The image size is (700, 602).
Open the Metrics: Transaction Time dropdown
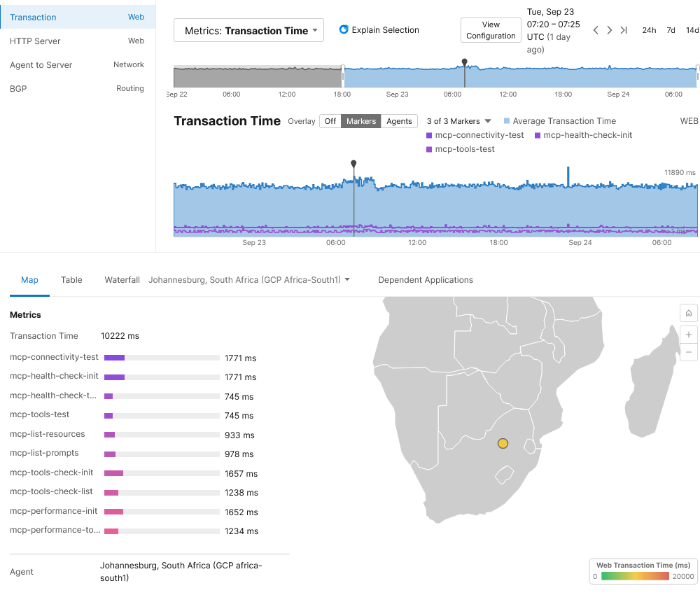248,30
